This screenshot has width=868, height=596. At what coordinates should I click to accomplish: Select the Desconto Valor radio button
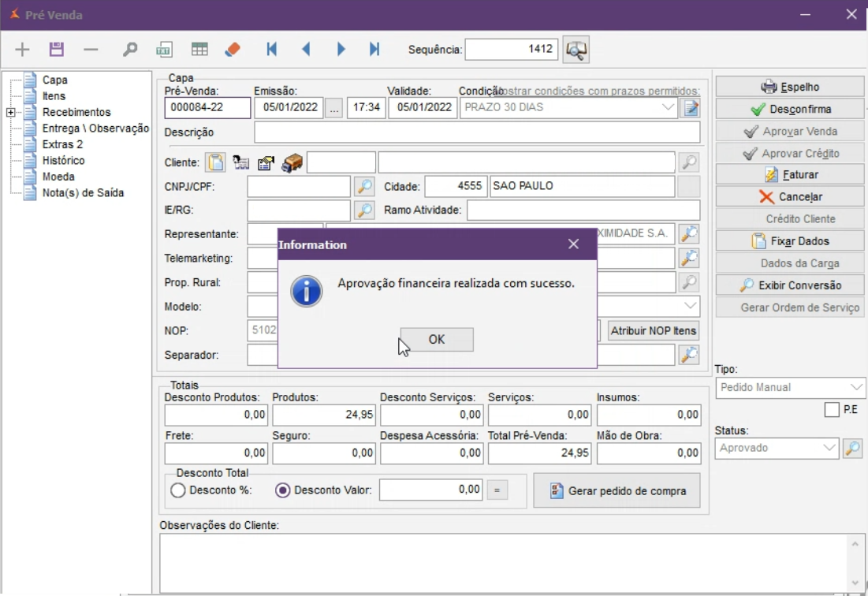coord(283,490)
